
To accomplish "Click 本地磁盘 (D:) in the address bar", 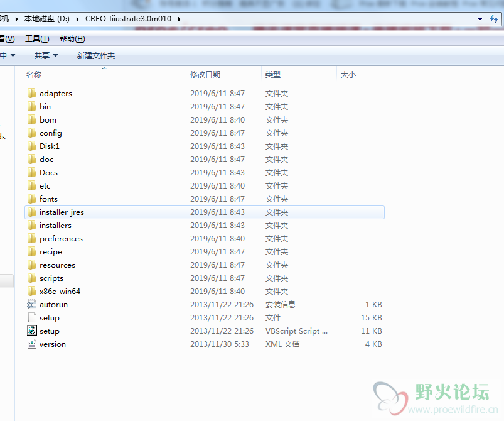I will [47, 19].
